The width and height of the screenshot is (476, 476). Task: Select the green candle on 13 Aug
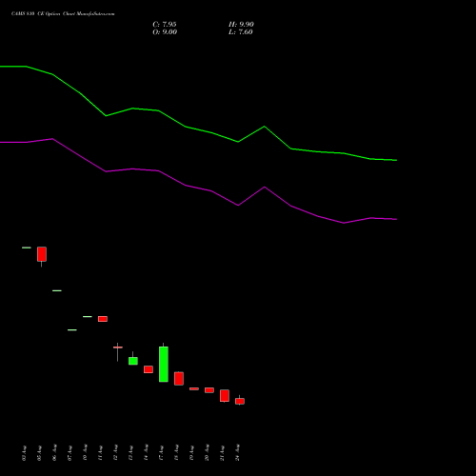point(133,361)
